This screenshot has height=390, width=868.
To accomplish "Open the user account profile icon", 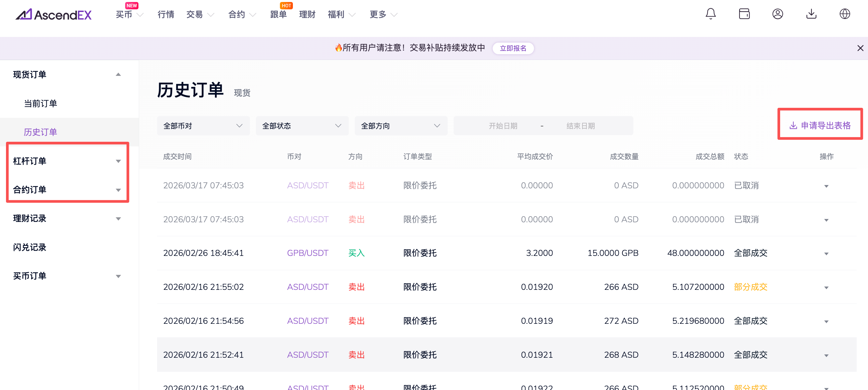I will pos(777,14).
